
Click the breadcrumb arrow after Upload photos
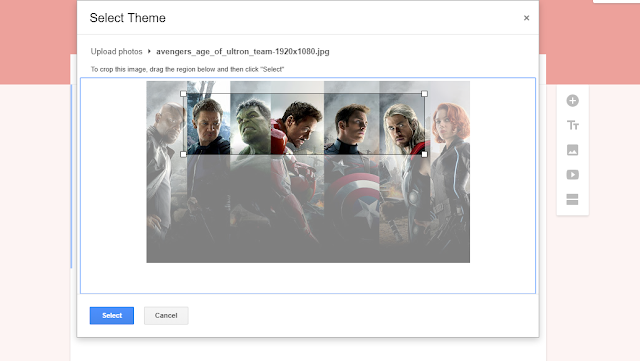tap(149, 51)
